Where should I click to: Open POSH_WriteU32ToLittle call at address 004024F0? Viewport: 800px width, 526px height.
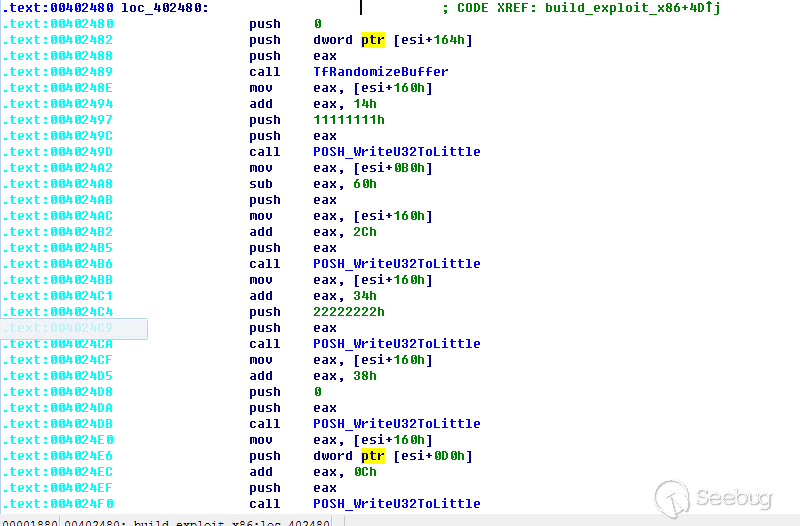pos(396,504)
